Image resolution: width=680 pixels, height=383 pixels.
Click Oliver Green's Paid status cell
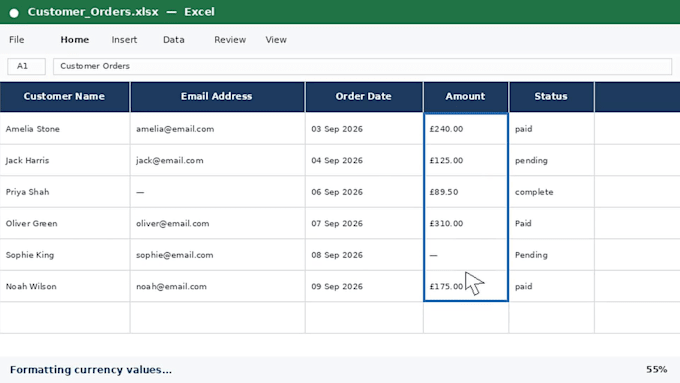(551, 223)
